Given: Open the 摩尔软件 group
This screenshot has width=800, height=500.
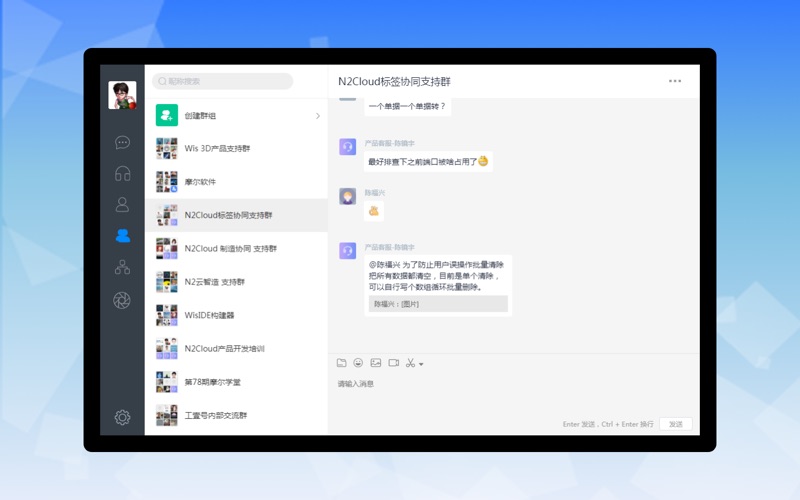Looking at the screenshot, I should click(x=237, y=182).
